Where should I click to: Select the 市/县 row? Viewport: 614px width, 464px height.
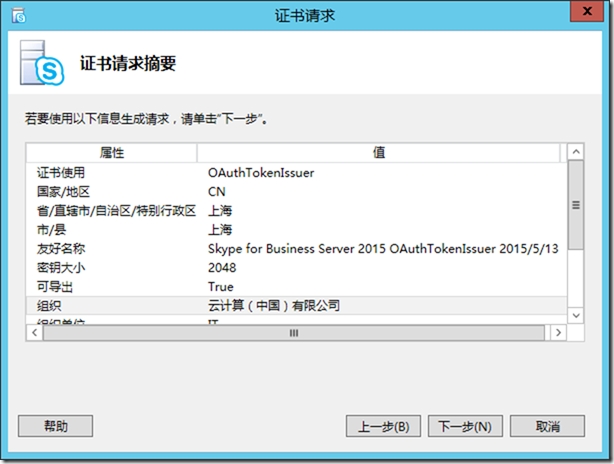click(296, 230)
